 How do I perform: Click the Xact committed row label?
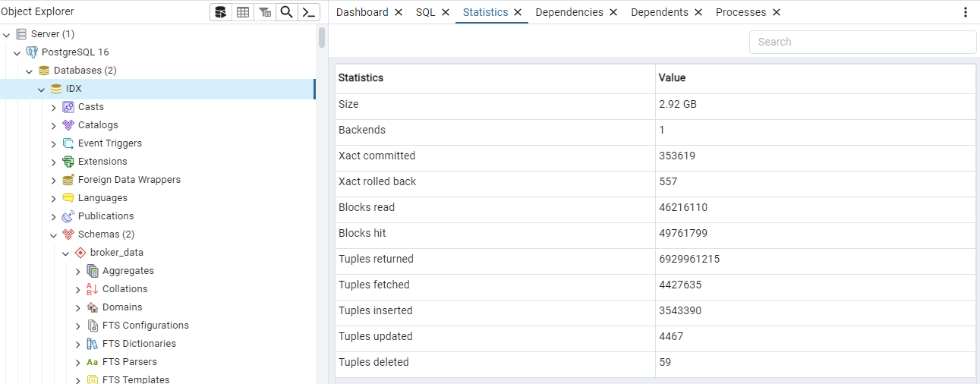point(377,156)
